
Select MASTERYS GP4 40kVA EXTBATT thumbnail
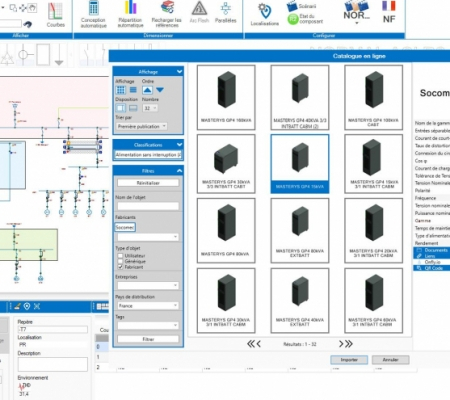coord(300,300)
